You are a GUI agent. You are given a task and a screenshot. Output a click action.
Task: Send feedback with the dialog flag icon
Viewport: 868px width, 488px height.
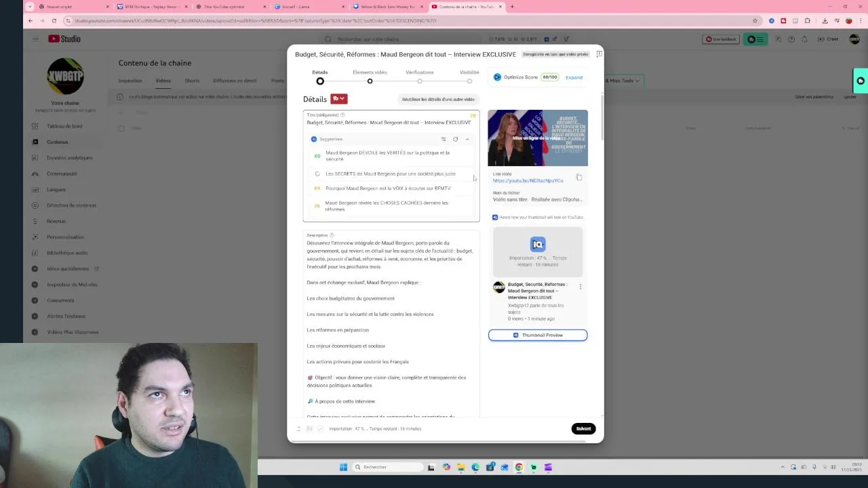pos(599,54)
